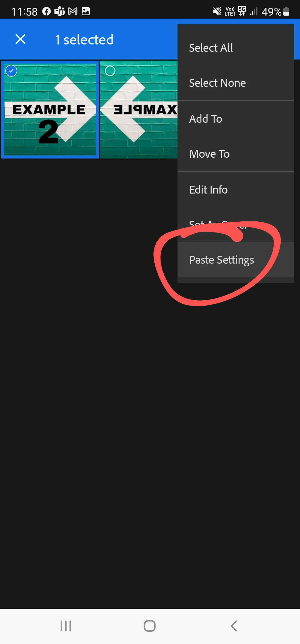Uncheck the selected EXAMPLE 2 photo checkmark
Screen dimensions: 300x644
11,71
